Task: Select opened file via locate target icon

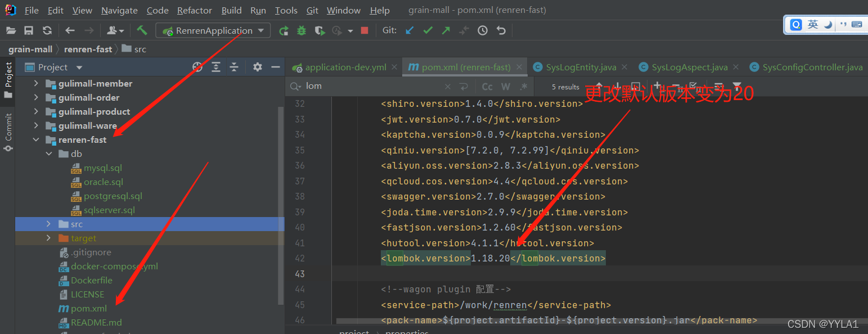Action: [x=197, y=67]
